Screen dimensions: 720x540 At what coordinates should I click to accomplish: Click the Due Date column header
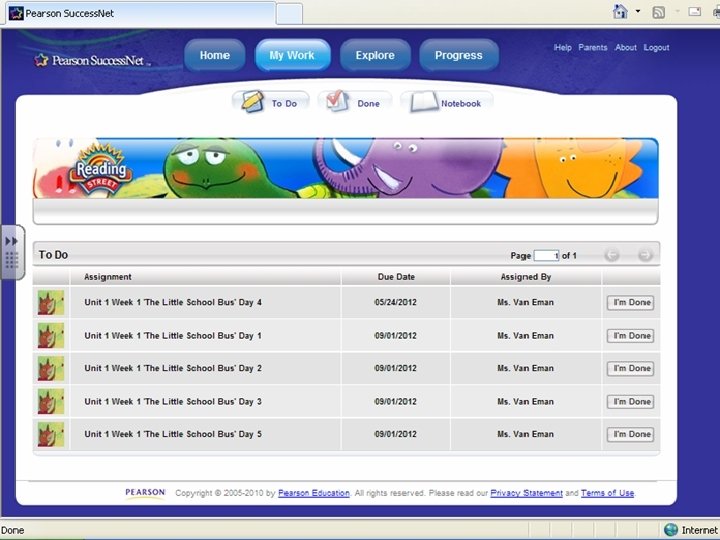click(396, 277)
